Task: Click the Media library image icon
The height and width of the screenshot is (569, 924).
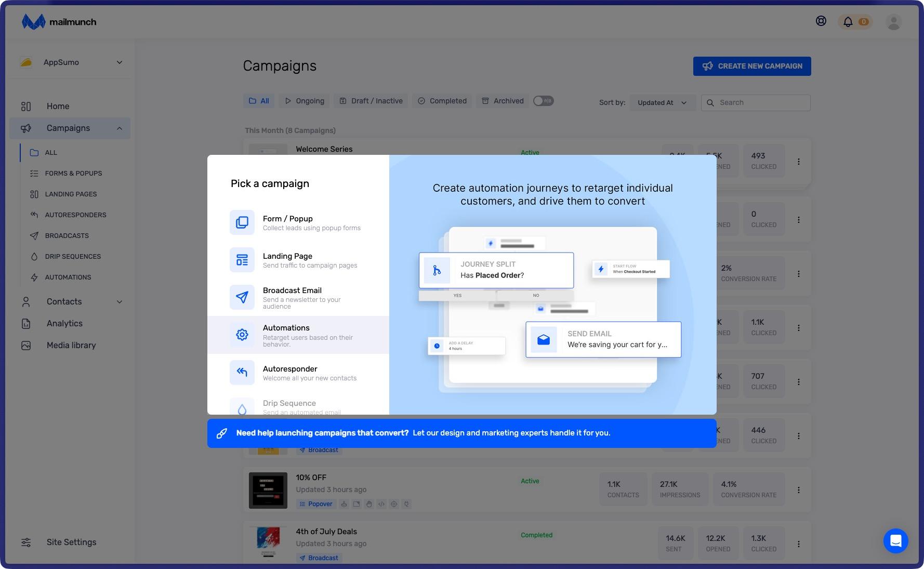Action: [x=26, y=346]
